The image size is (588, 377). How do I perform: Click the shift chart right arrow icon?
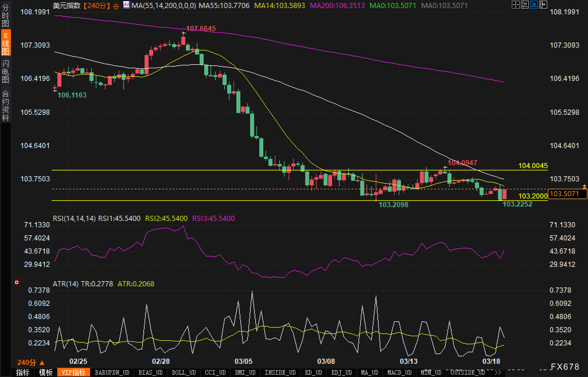click(x=543, y=5)
